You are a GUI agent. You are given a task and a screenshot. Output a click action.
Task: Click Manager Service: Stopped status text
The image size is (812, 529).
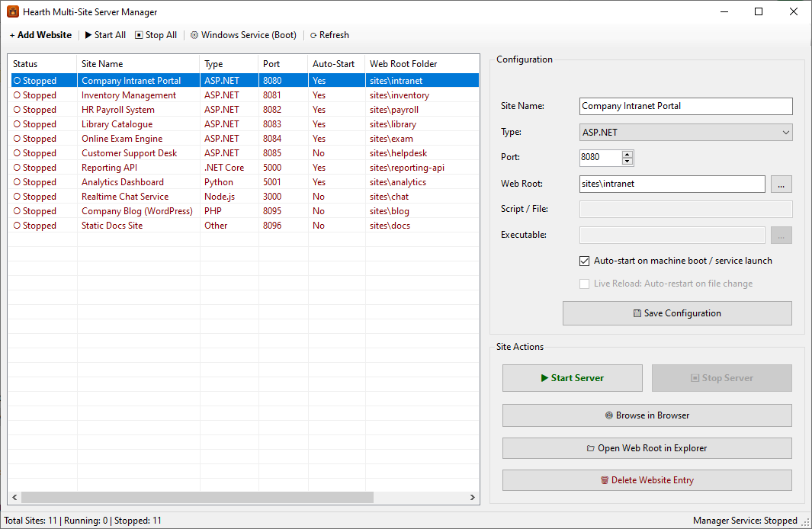(745, 521)
